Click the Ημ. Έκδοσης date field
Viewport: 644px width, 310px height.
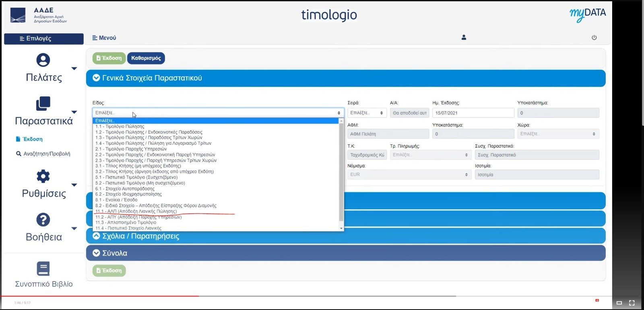(473, 113)
